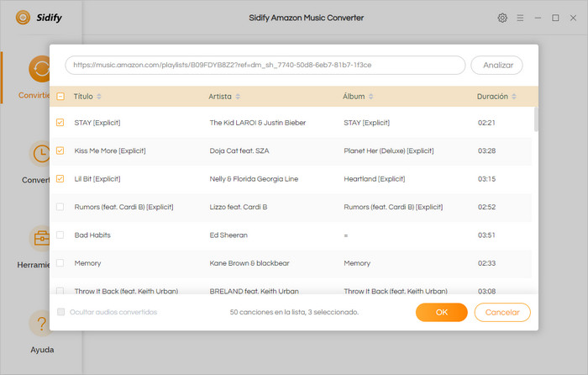Click artist Kane Brown & blackbear
Viewport: 588px width, 375px height.
249,263
